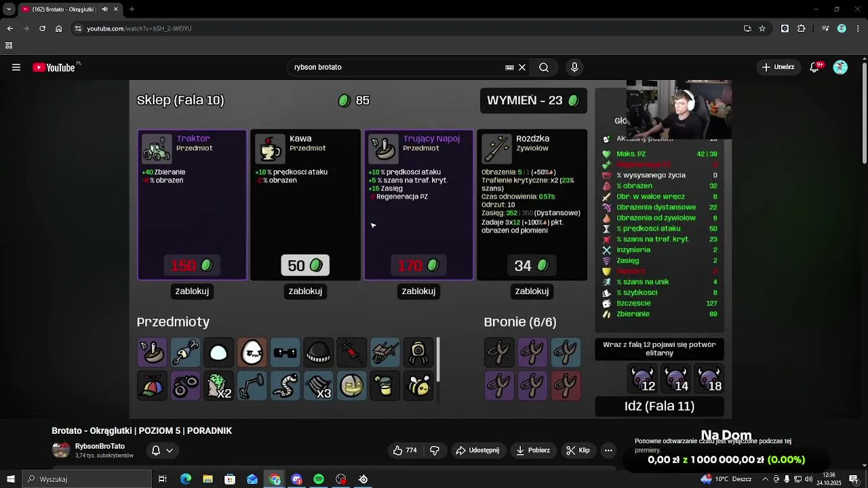Select the Kawa coffee cup icon
Screen dimensions: 868x488
[270, 149]
